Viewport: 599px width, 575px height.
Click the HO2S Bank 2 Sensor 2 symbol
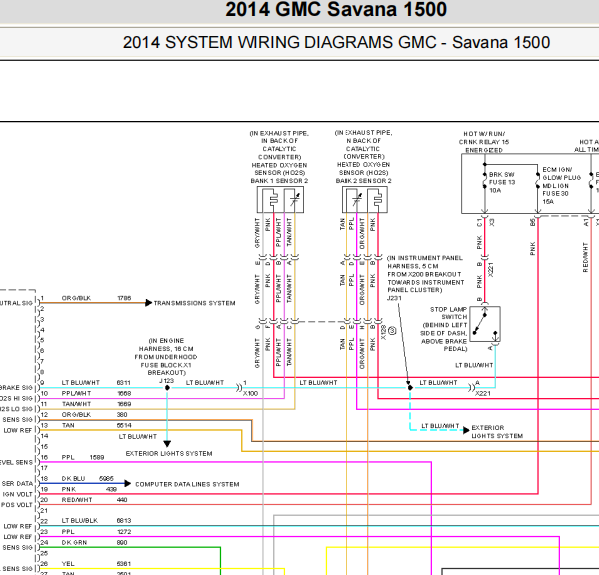365,199
